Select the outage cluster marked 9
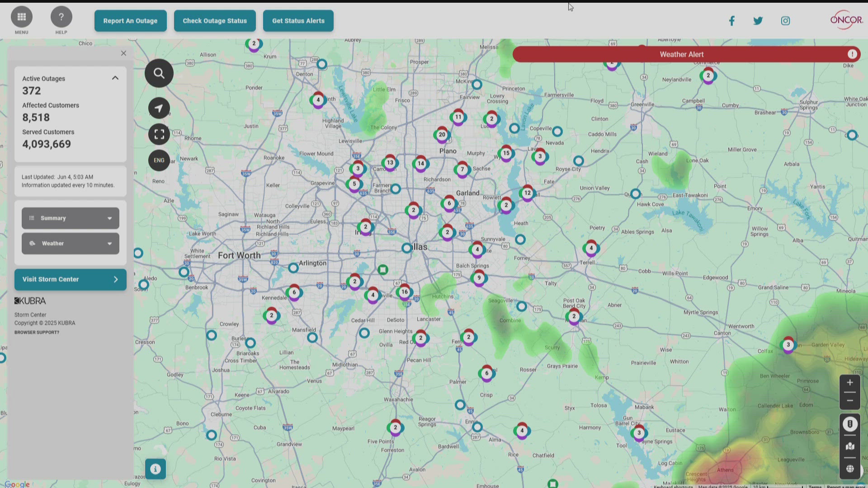This screenshot has height=488, width=868. point(479,278)
